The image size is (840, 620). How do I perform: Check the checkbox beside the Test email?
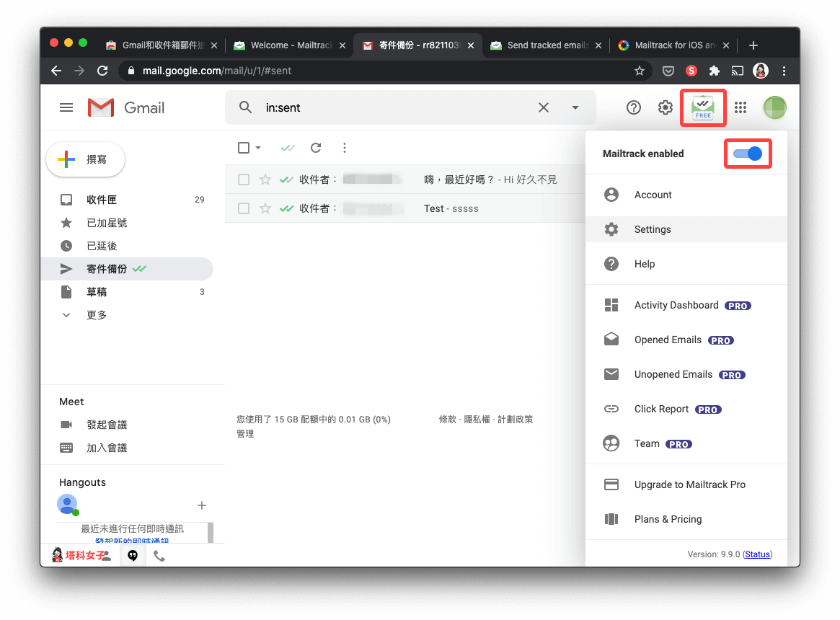point(243,208)
